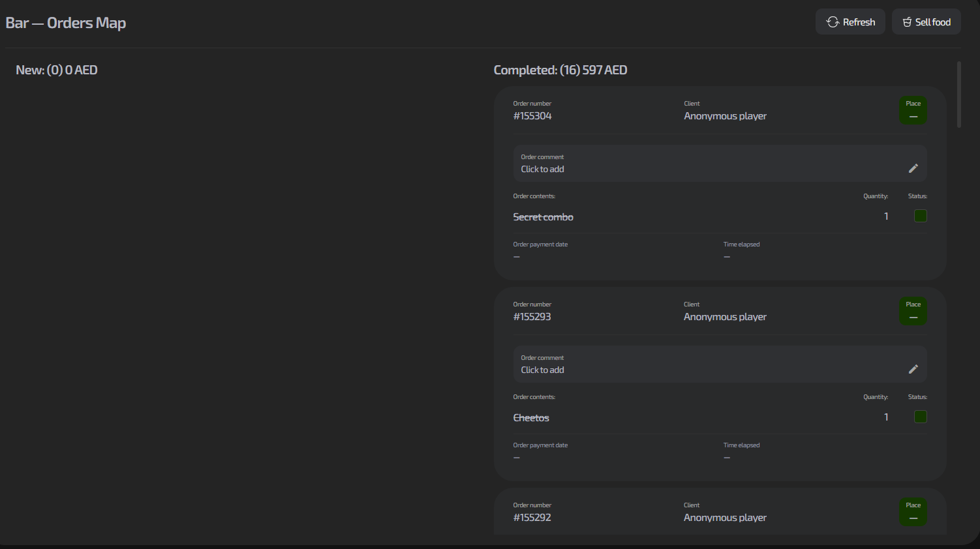Viewport: 980px width, 549px height.
Task: Open order number #155304
Action: coord(532,116)
